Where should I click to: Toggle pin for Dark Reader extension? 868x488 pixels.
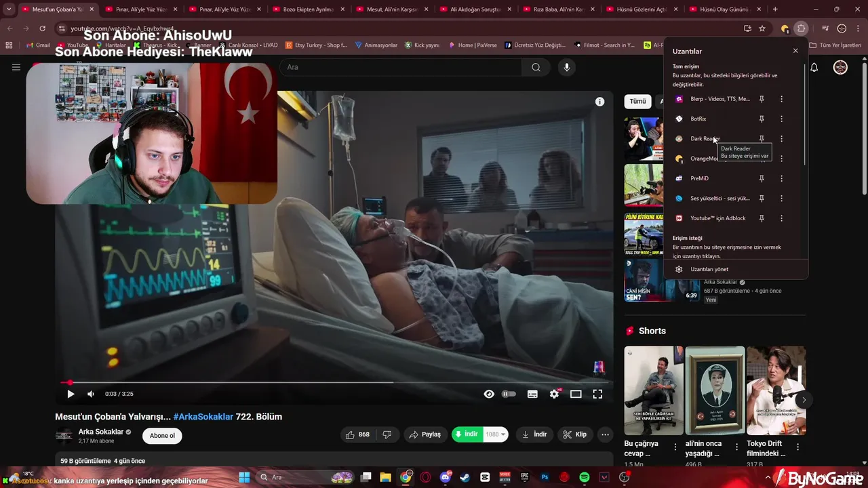[762, 138]
